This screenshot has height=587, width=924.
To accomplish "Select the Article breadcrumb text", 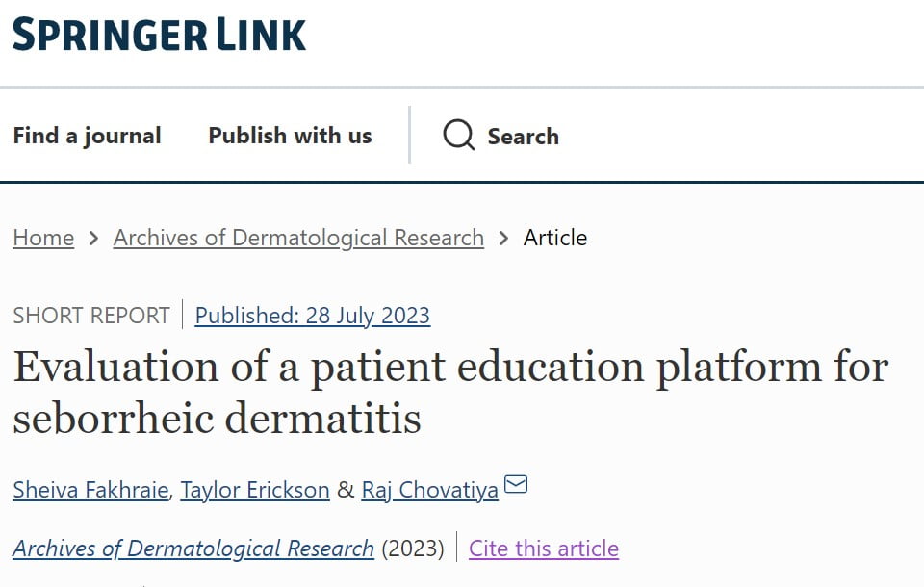I will tap(555, 238).
